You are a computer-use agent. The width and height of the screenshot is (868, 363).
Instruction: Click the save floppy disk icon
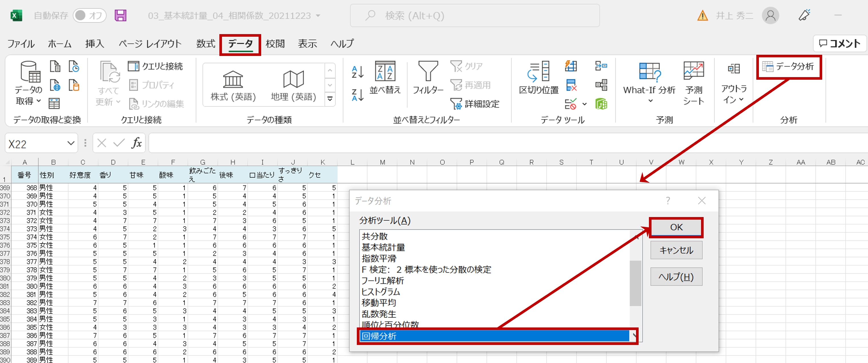pos(120,15)
